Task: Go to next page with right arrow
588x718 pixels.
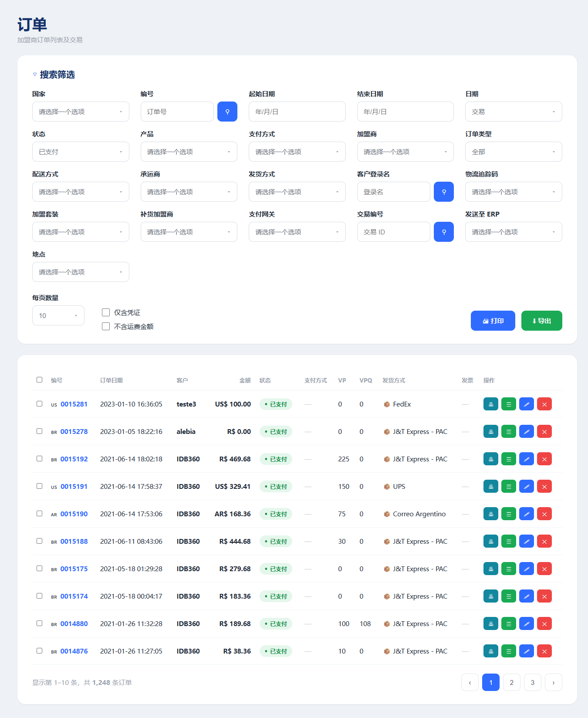Action: (554, 682)
